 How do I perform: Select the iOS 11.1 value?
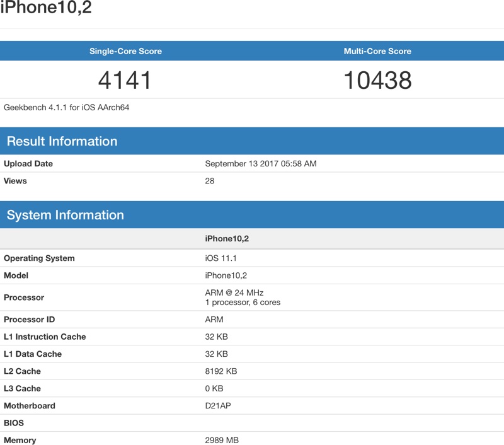coord(221,258)
